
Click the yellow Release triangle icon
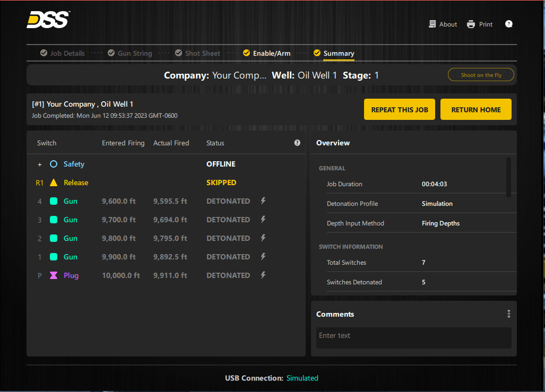[x=53, y=182]
